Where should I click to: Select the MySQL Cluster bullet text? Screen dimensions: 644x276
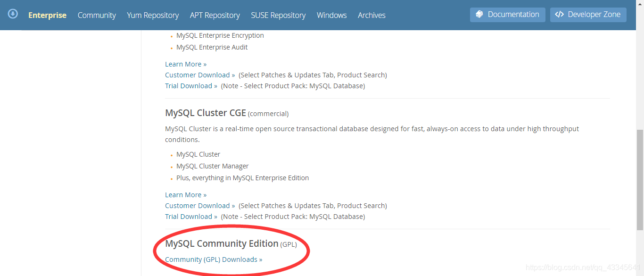198,154
